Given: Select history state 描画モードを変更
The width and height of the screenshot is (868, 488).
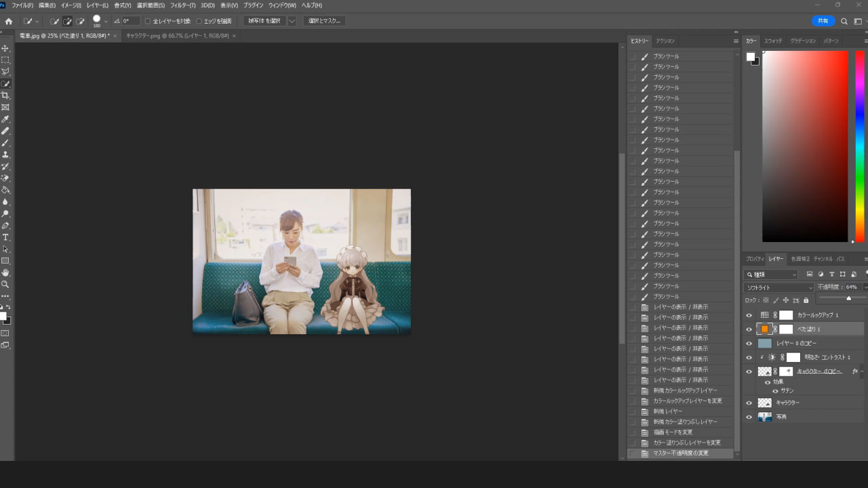Looking at the screenshot, I should (673, 432).
